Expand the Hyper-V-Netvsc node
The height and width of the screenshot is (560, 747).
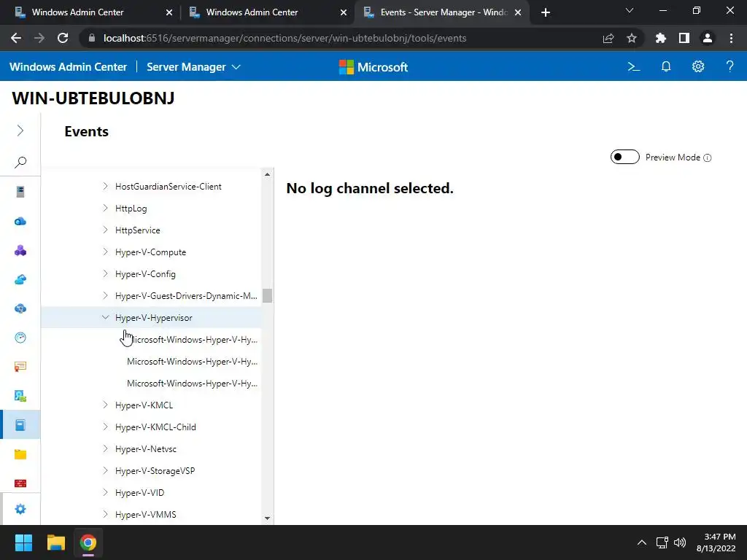pos(105,448)
